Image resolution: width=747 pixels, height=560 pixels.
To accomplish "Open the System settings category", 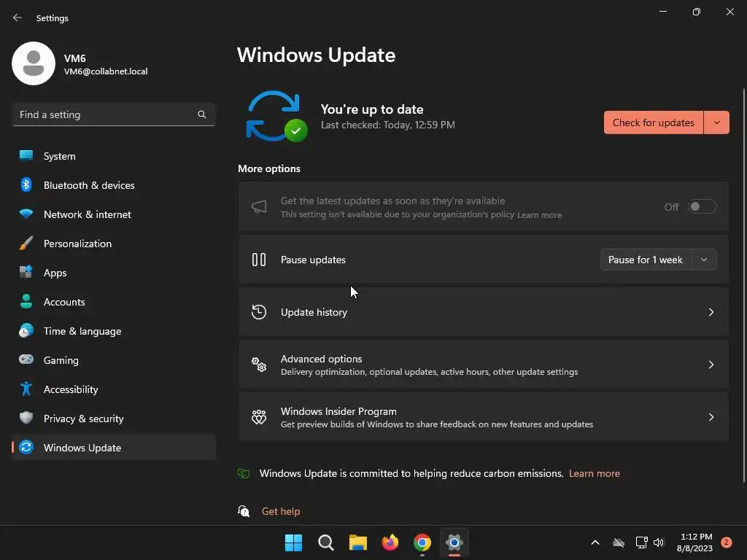I will (x=113, y=156).
